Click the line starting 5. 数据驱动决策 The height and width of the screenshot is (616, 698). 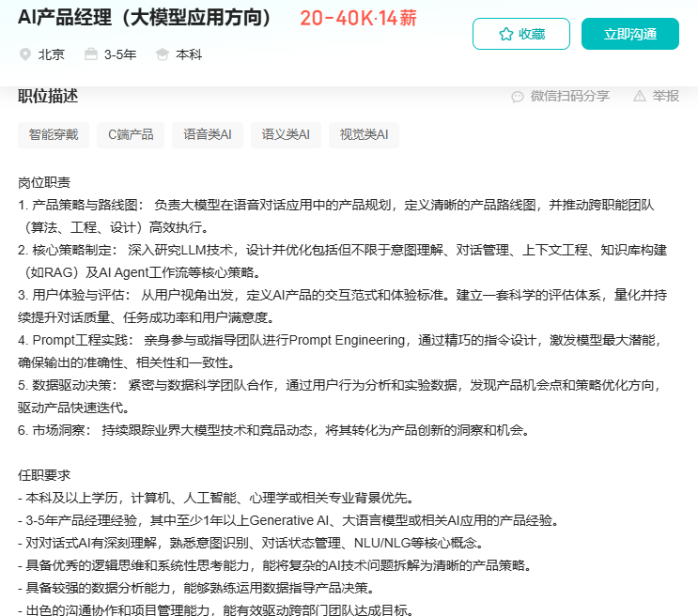339,385
